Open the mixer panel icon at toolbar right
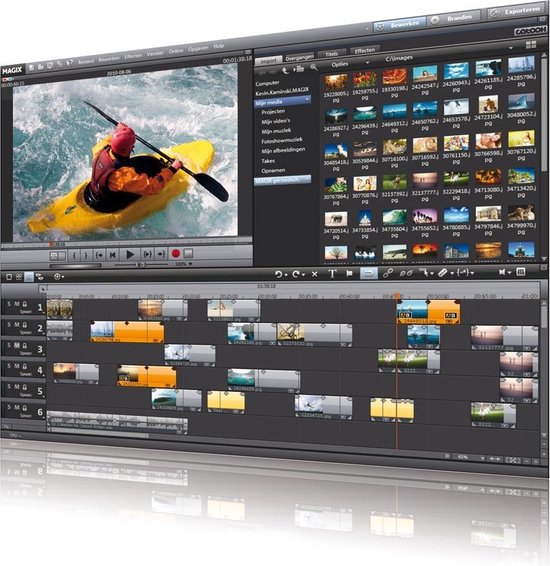 pyautogui.click(x=521, y=271)
